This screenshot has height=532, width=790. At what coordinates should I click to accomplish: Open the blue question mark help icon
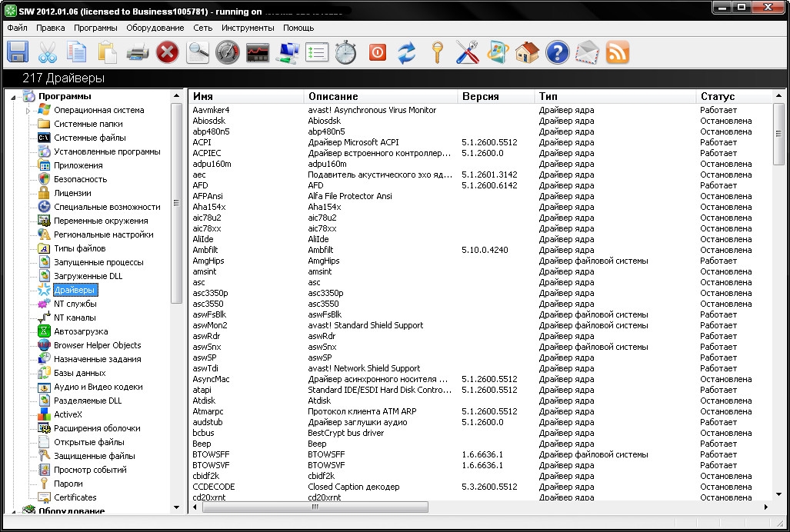(x=557, y=52)
